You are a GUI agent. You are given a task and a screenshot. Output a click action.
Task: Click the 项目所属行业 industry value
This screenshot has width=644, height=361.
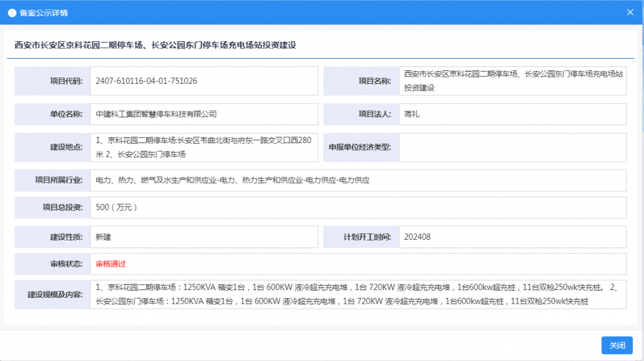(232, 180)
